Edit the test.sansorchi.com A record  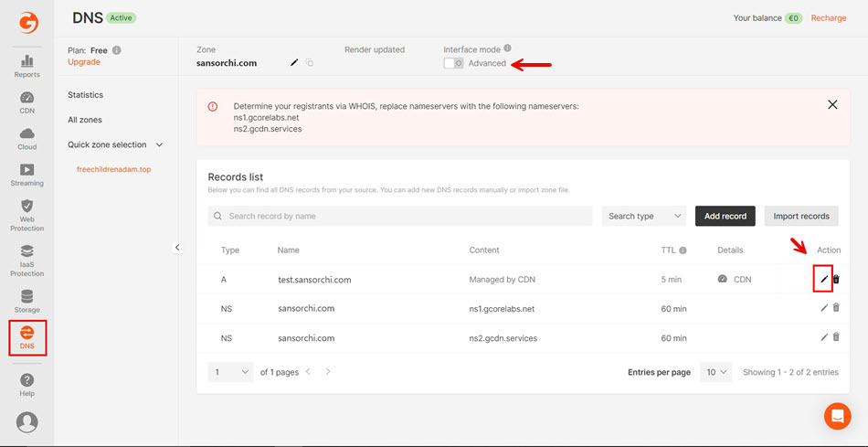[x=824, y=279]
